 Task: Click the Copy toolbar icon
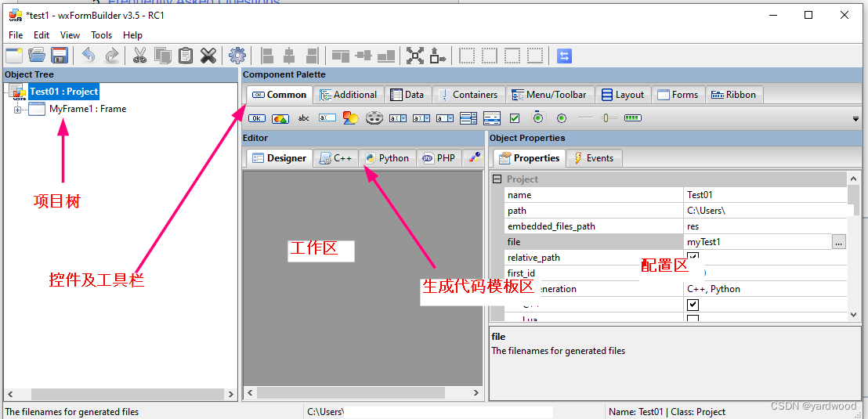click(163, 56)
